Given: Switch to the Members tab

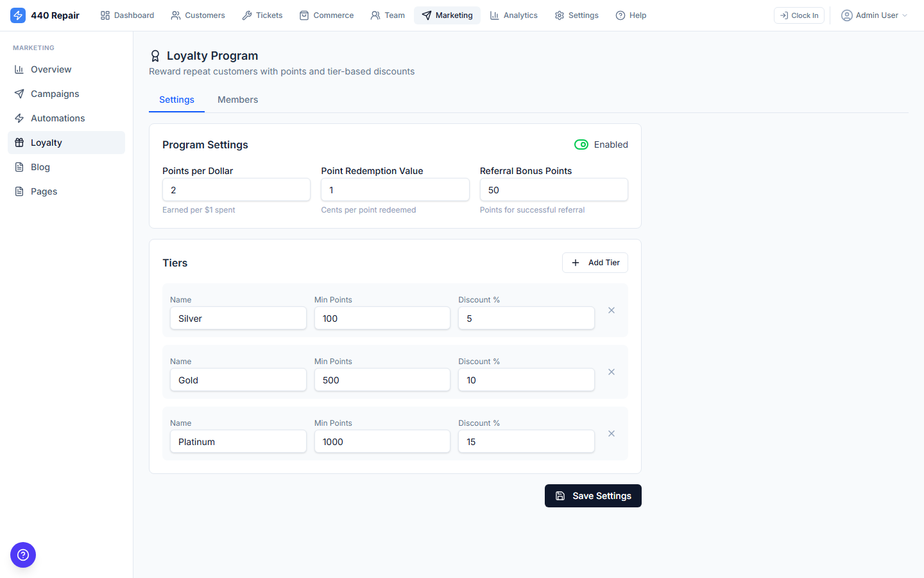Looking at the screenshot, I should point(237,100).
